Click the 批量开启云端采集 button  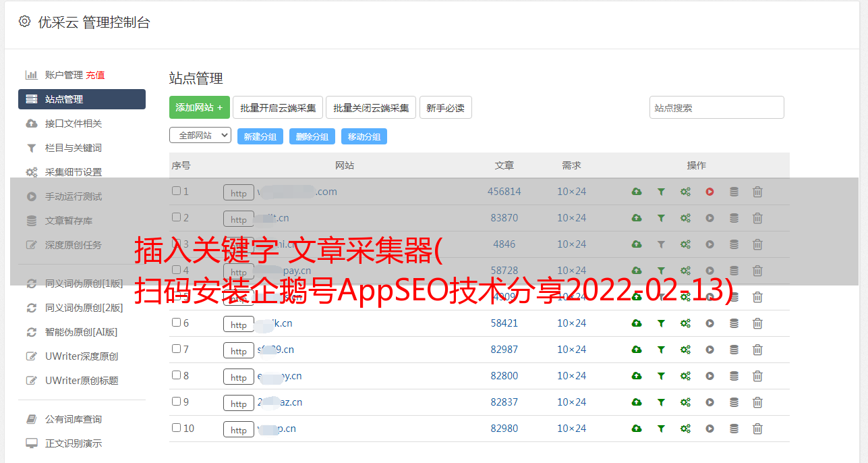point(278,107)
